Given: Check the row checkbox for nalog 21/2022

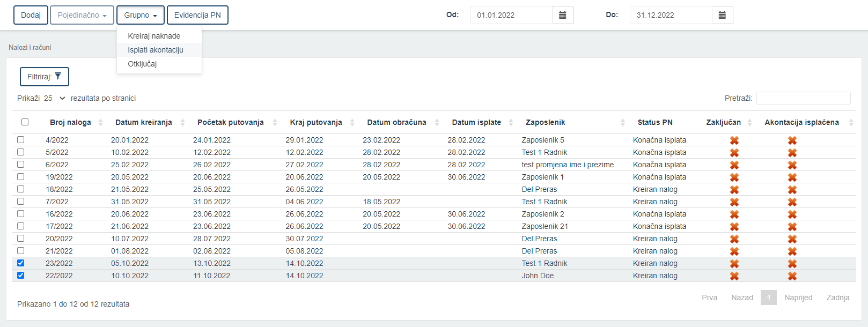Looking at the screenshot, I should [20, 251].
